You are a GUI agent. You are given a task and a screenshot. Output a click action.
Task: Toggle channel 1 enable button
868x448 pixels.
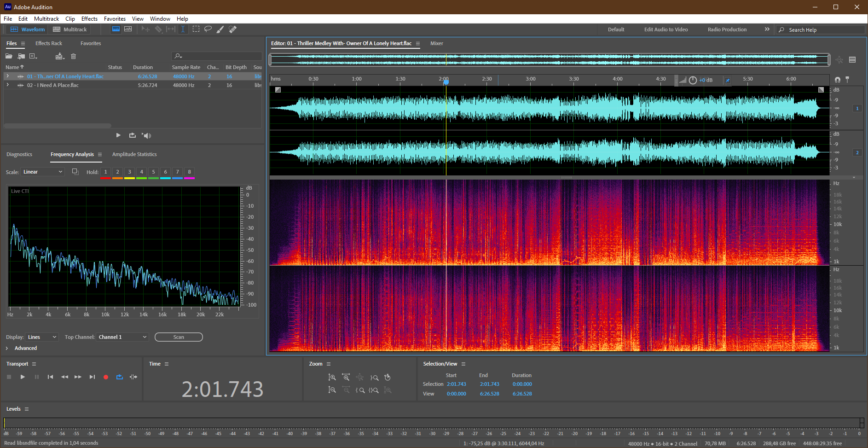pos(857,109)
